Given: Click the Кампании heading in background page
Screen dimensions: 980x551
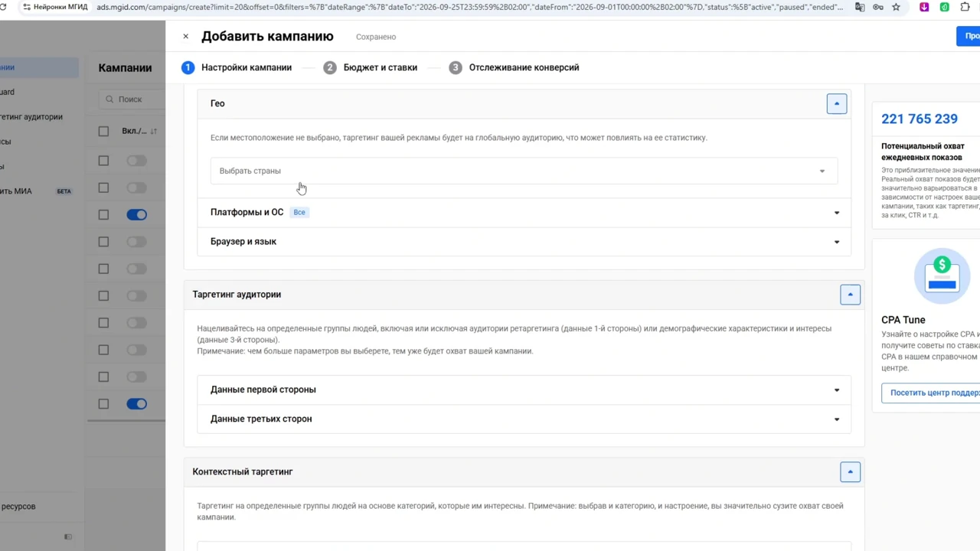Looking at the screenshot, I should tap(125, 67).
